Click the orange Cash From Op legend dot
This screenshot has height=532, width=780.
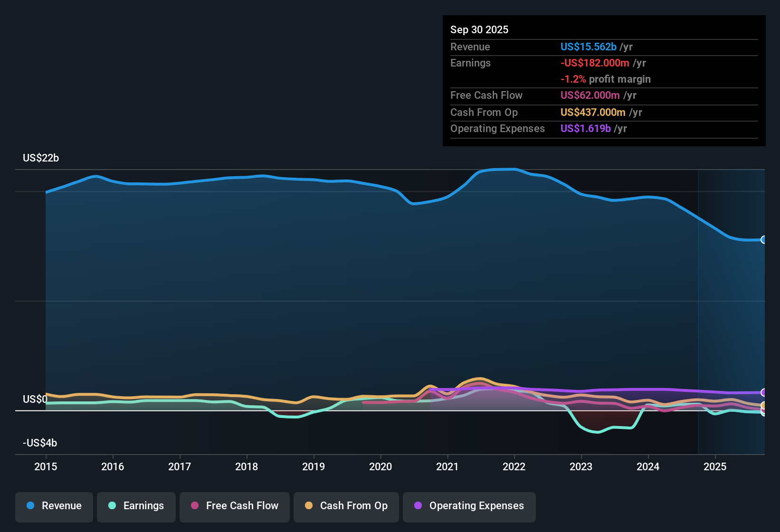pos(309,505)
